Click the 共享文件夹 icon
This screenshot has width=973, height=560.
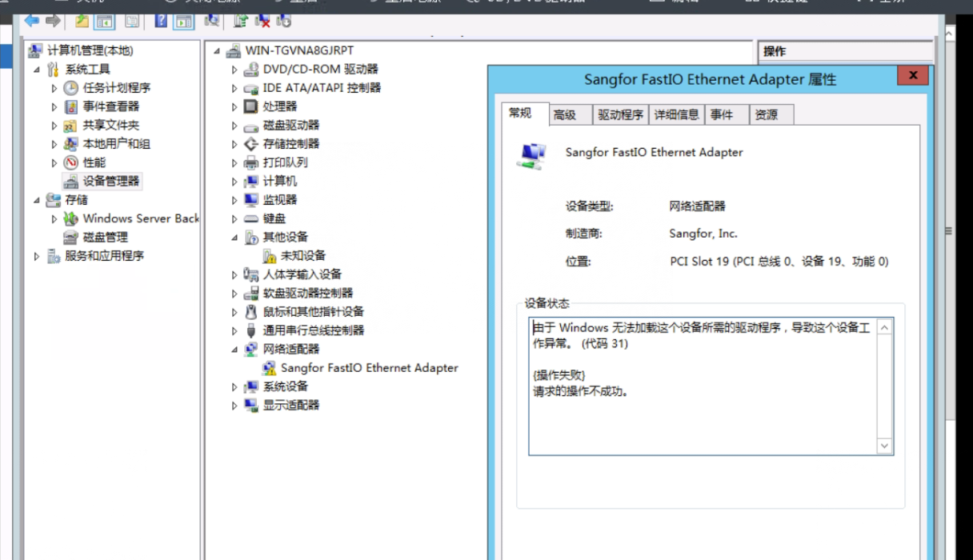click(x=71, y=126)
